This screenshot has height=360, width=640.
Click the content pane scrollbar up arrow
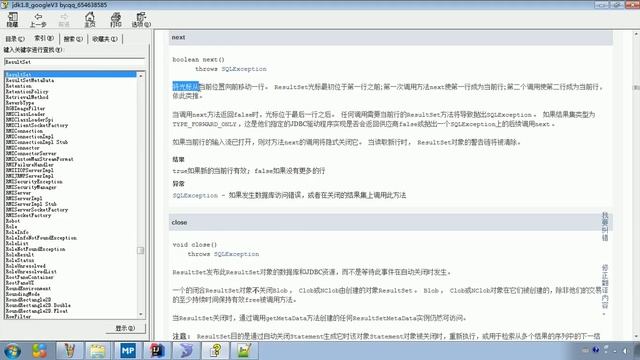pos(636,34)
